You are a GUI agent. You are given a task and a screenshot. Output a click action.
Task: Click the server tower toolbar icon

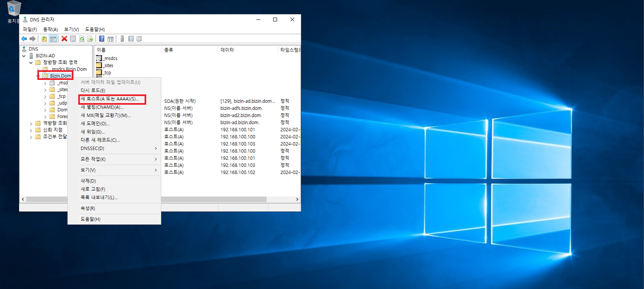click(x=122, y=39)
